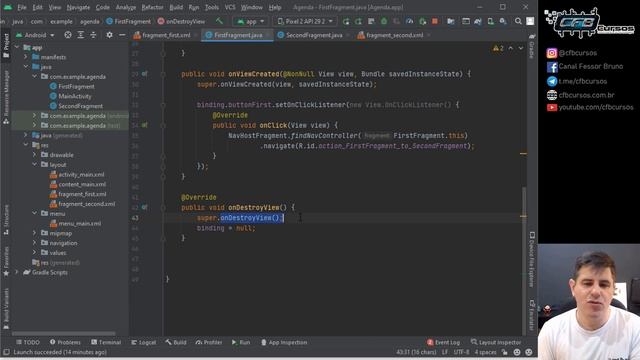Screen dimensions: 640x360
Task: Collapse the layout folder
Action: (x=34, y=164)
